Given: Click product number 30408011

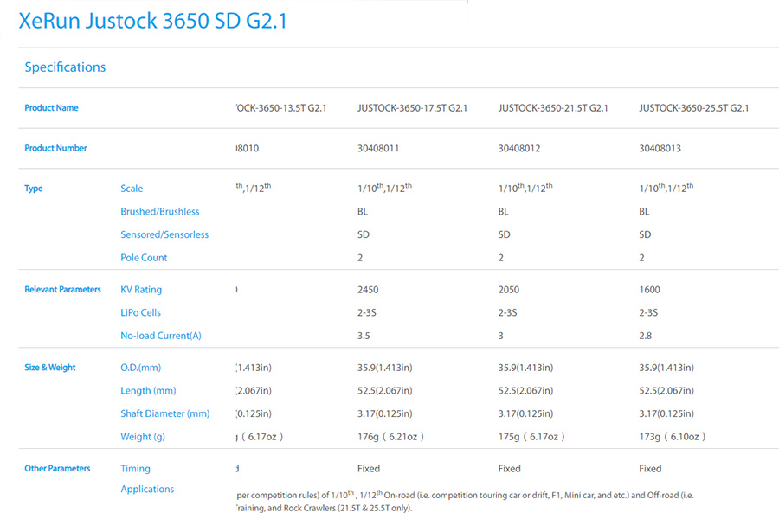Looking at the screenshot, I should point(378,148).
